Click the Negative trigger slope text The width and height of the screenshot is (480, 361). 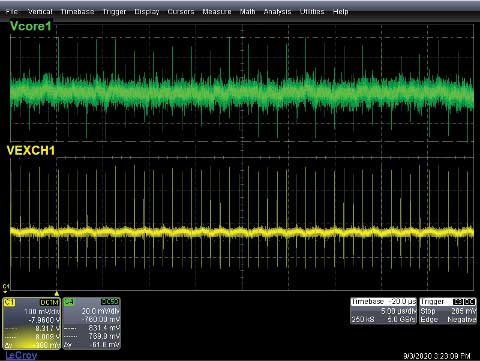point(462,320)
